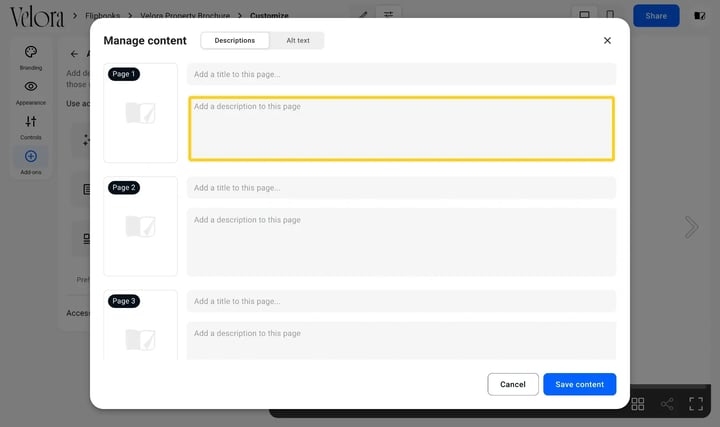Close the Manage content dialog
This screenshot has height=427, width=720.
pyautogui.click(x=607, y=40)
